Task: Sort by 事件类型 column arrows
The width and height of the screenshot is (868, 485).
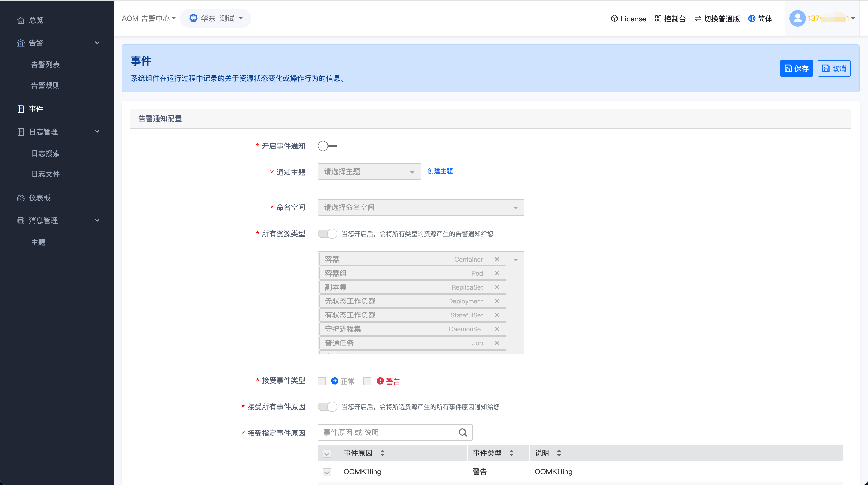Action: pyautogui.click(x=511, y=453)
